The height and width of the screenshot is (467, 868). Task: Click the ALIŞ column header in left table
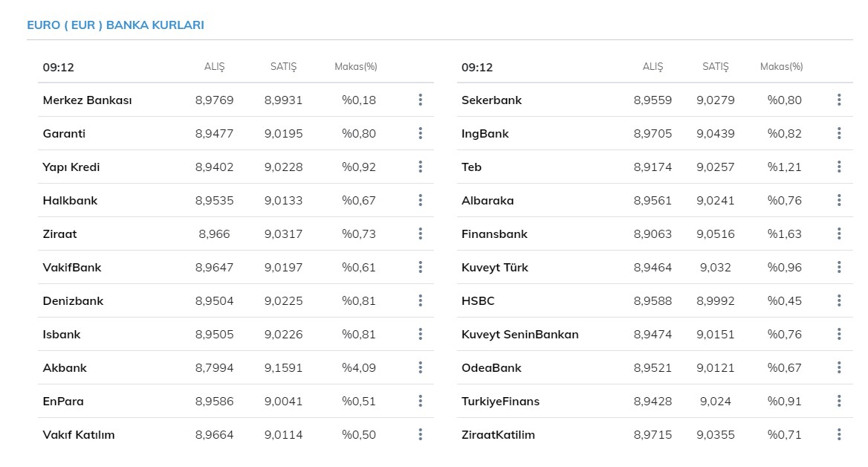pyautogui.click(x=214, y=67)
